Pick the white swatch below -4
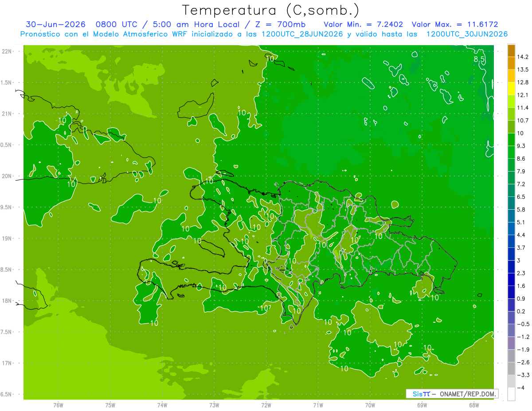Image resolution: width=532 pixels, height=411 pixels. pyautogui.click(x=511, y=394)
